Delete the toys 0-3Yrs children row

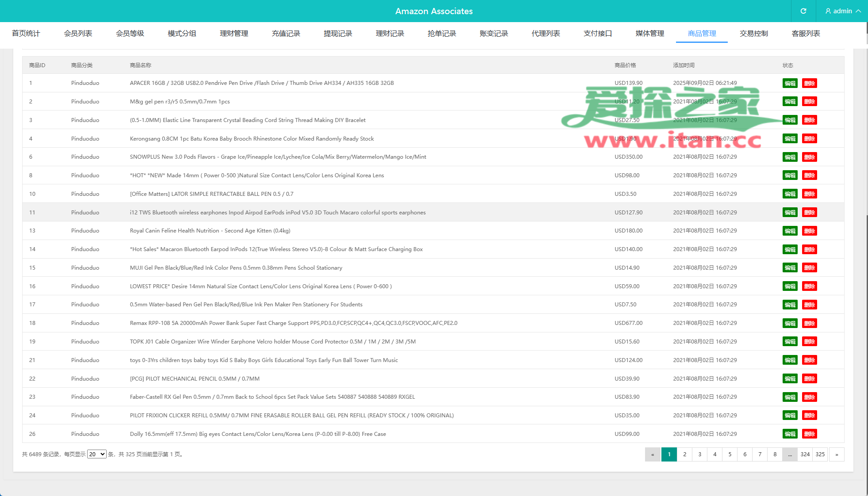809,360
